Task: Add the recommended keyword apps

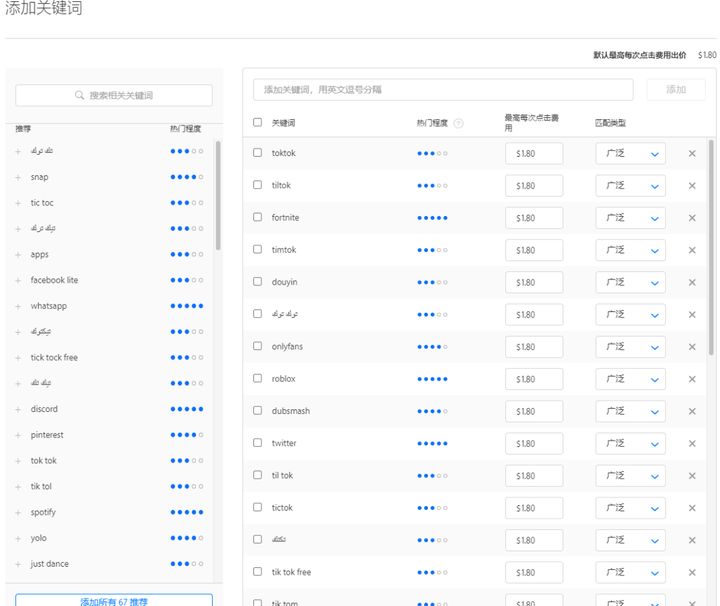Action: (x=18, y=254)
